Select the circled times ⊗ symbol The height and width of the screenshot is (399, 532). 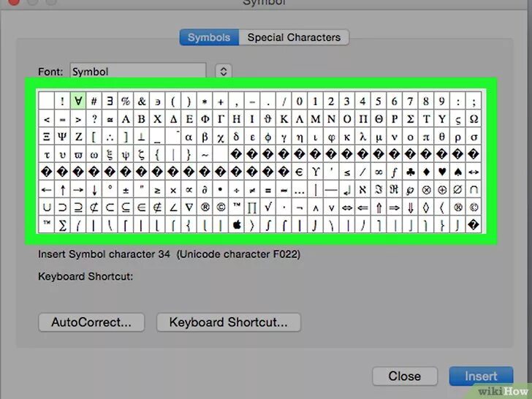point(426,189)
